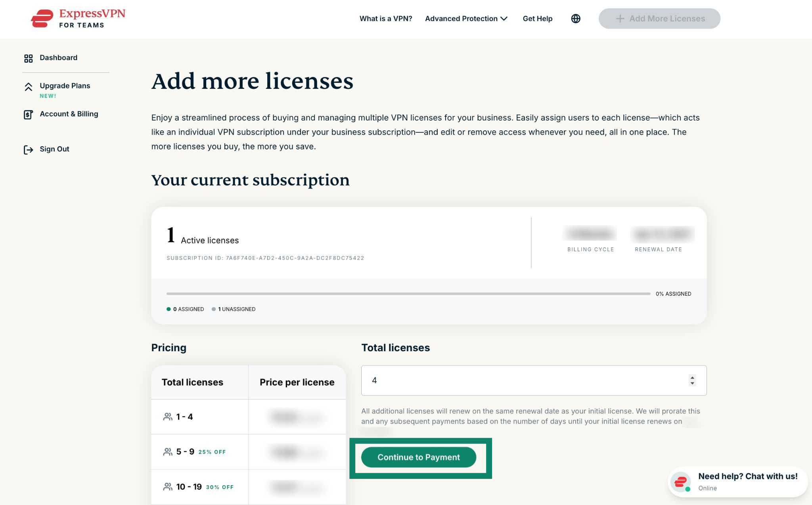Click the Dashboard grid icon
The height and width of the screenshot is (505, 812).
(28, 58)
